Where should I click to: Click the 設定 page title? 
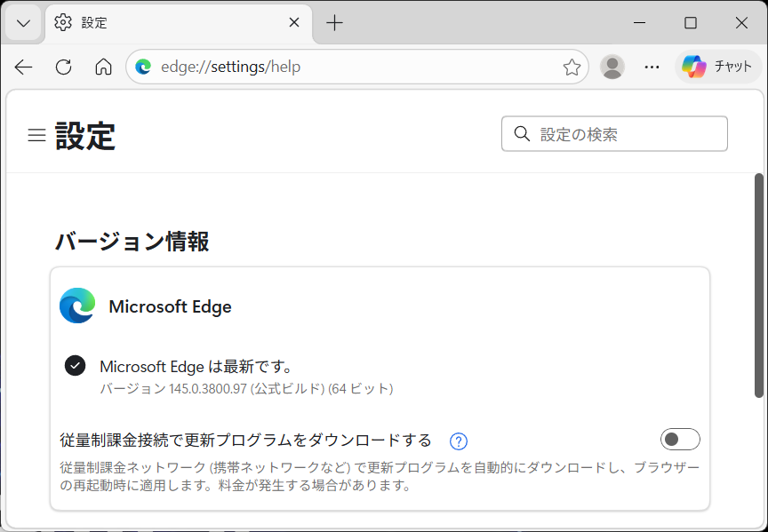(x=85, y=136)
